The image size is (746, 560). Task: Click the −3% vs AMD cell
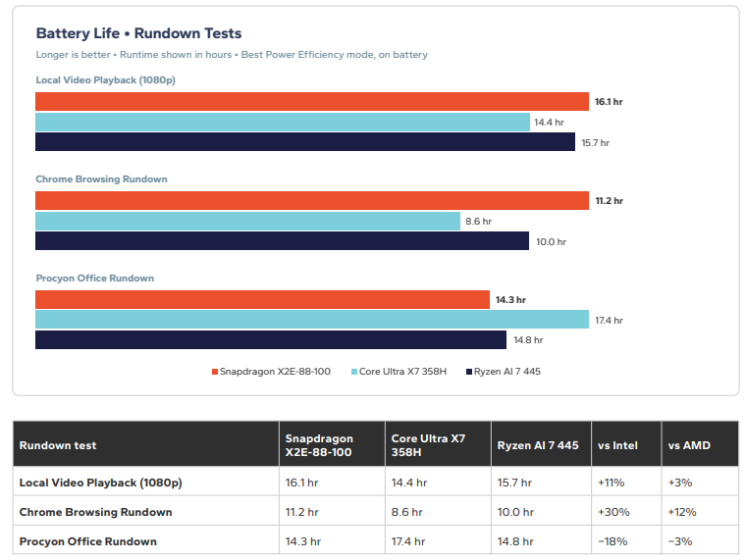coord(700,539)
